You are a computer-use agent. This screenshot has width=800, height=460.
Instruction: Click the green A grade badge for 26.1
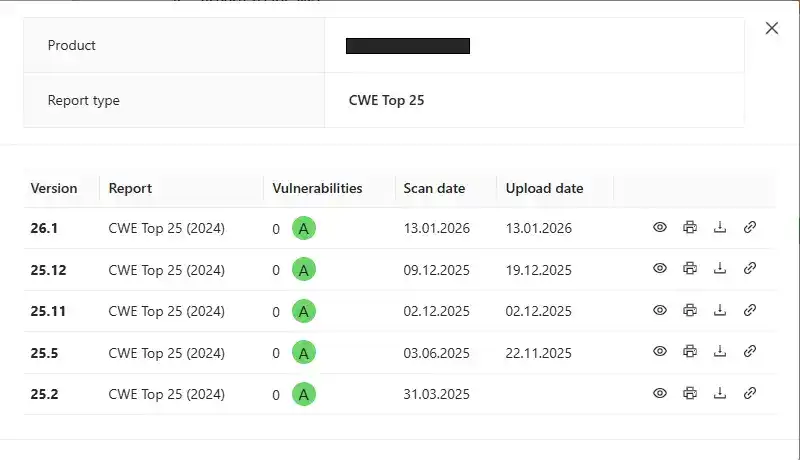tap(304, 228)
